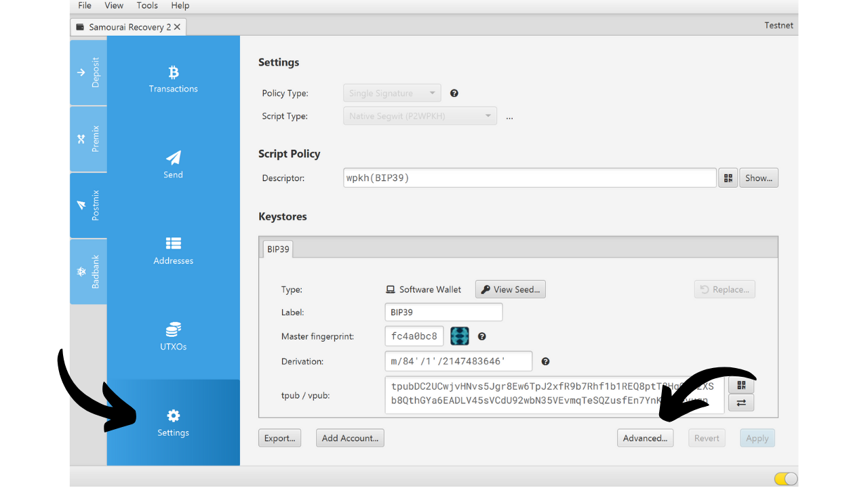The width and height of the screenshot is (868, 488).
Task: Click the "Master fingerprint:" label
Action: click(318, 337)
